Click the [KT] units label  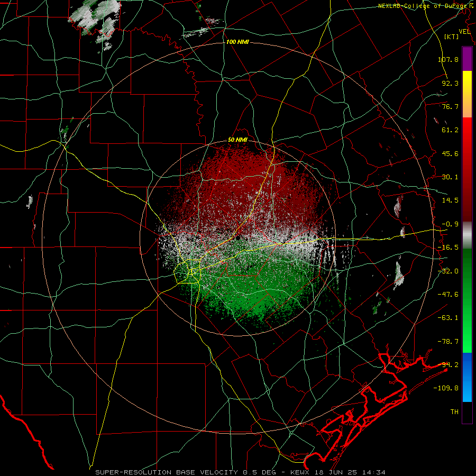tap(452, 36)
